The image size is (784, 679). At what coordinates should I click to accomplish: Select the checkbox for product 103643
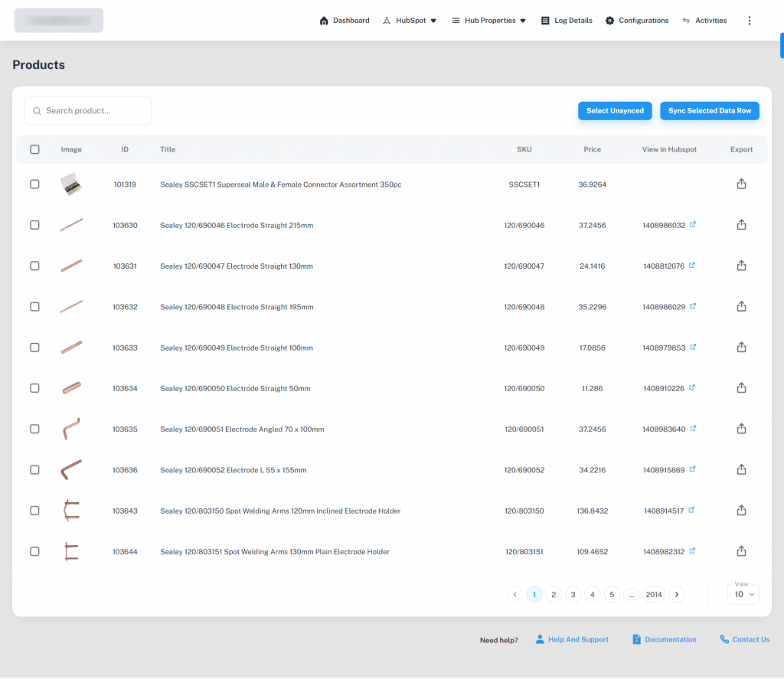(34, 511)
